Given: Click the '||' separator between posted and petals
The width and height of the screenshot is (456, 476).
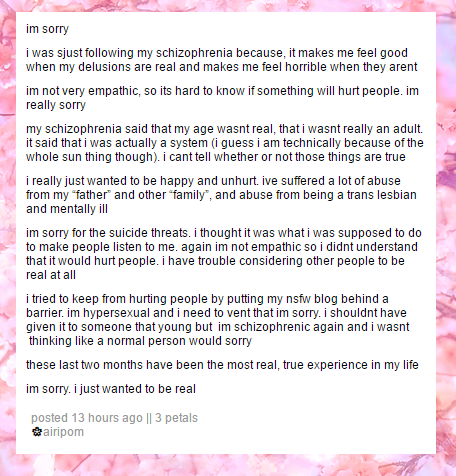Looking at the screenshot, I should pos(149,418).
